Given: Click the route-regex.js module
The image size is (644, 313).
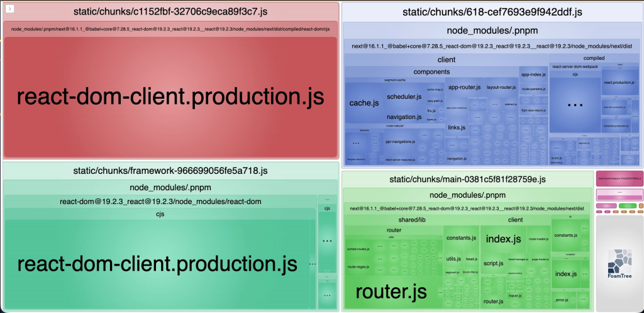Looking at the screenshot, I should click(x=358, y=267).
